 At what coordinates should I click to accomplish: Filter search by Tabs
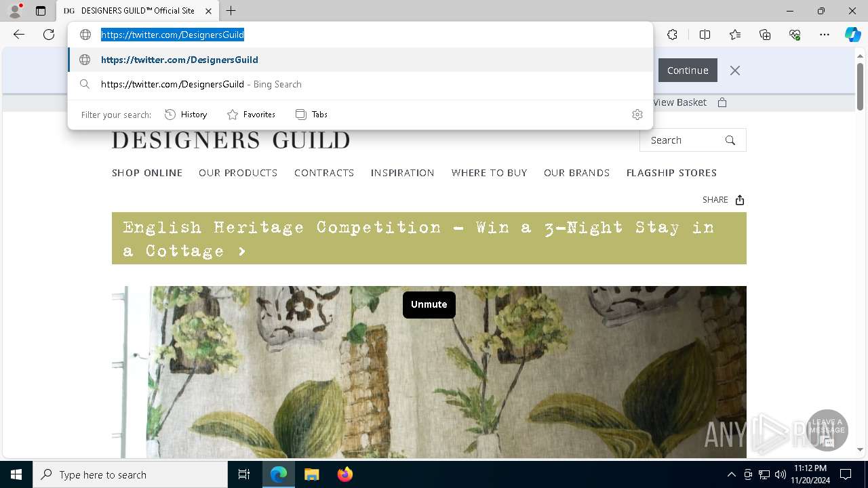311,115
